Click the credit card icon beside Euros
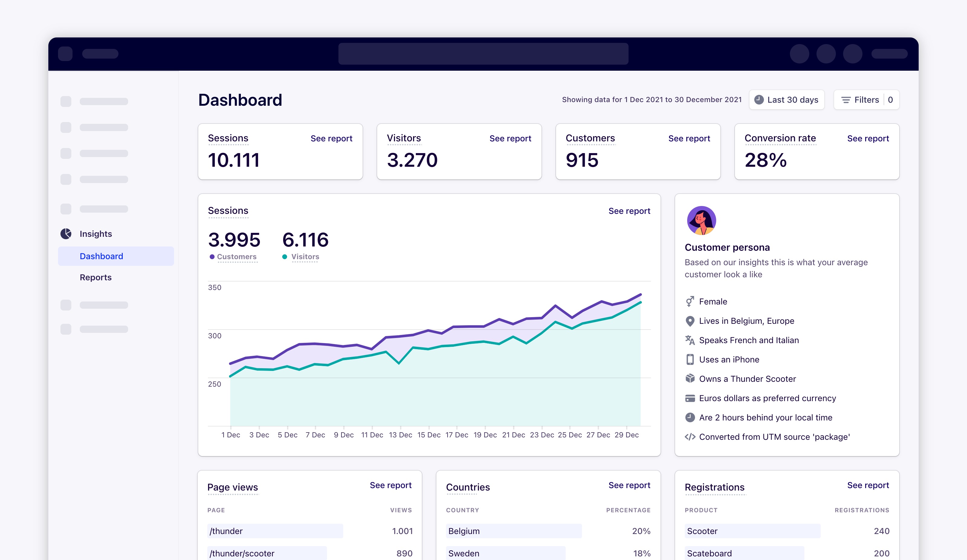Image resolution: width=967 pixels, height=560 pixels. pyautogui.click(x=690, y=398)
